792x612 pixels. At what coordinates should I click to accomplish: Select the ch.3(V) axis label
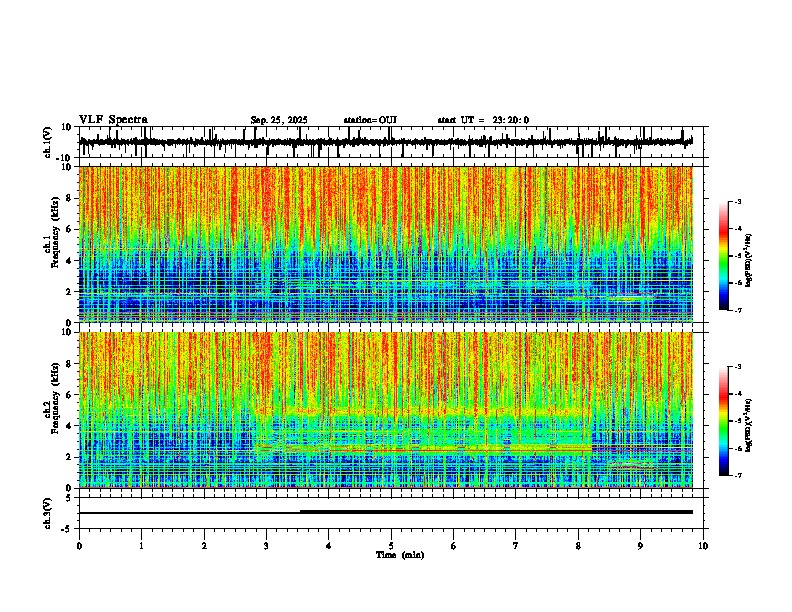48,513
